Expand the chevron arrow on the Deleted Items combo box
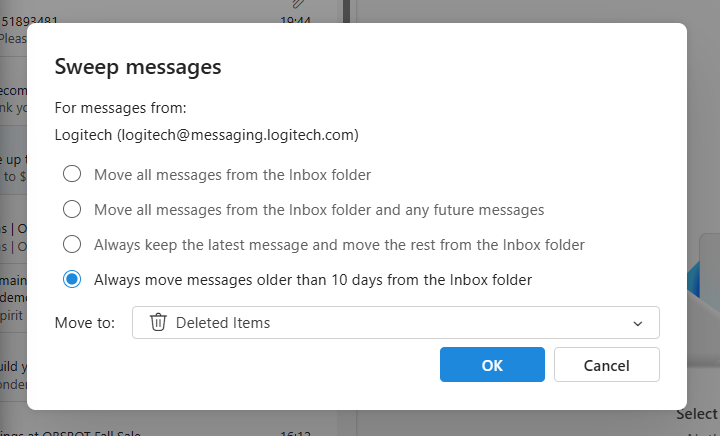The height and width of the screenshot is (436, 720). click(638, 323)
